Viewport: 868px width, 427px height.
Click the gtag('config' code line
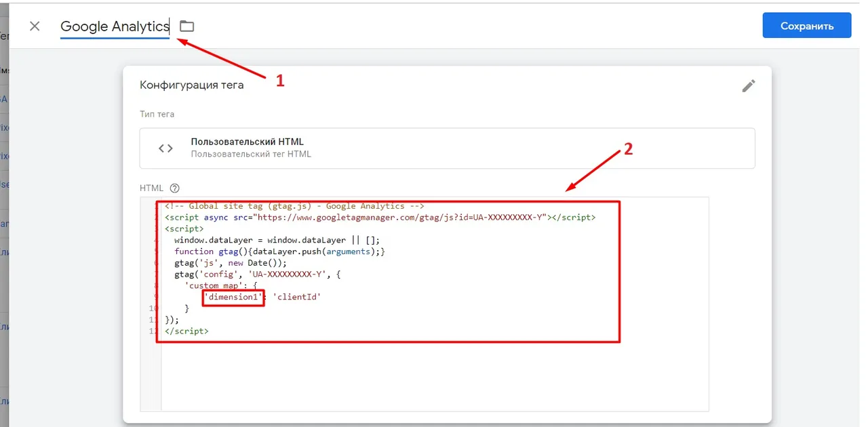pos(258,274)
